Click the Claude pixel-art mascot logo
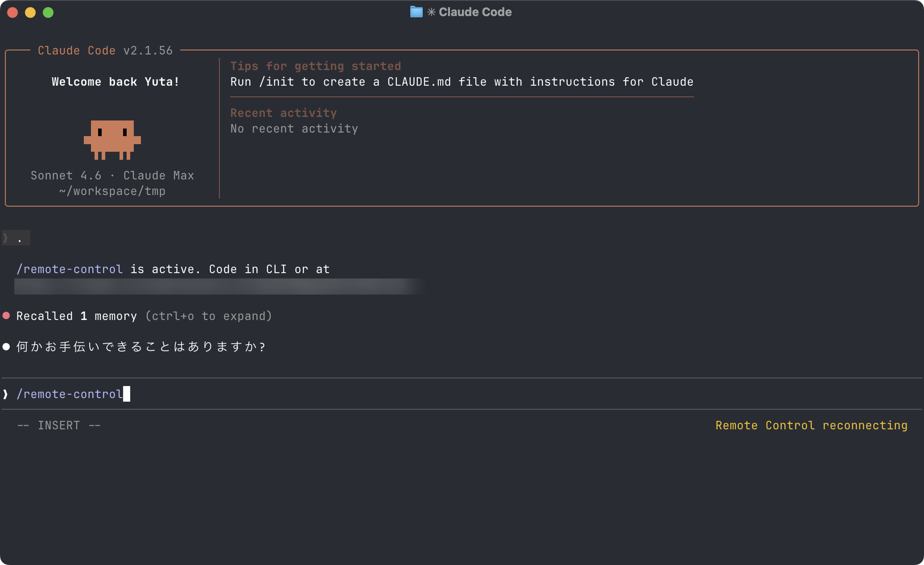Screen dimensions: 924x565 112,140
